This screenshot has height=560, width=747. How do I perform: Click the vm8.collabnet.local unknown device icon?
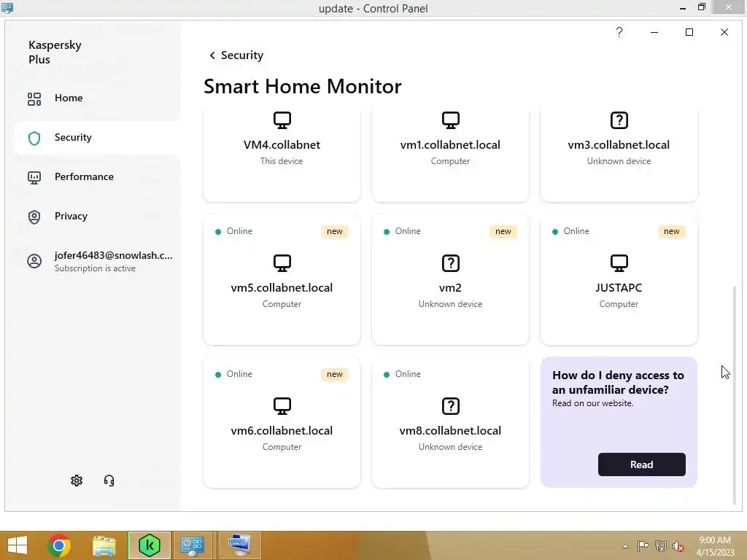click(450, 405)
